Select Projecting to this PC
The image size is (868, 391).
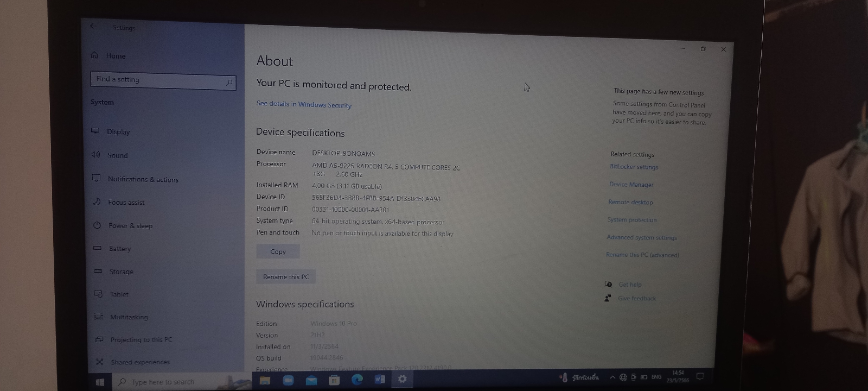133,339
